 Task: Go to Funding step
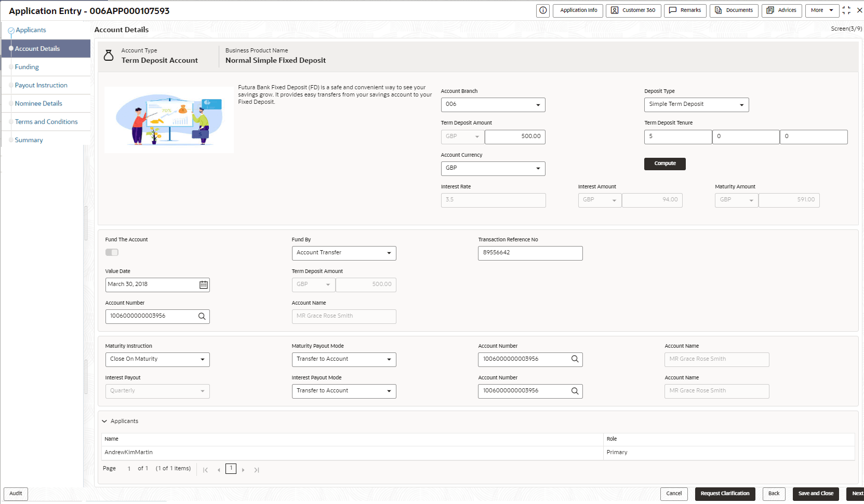(27, 67)
